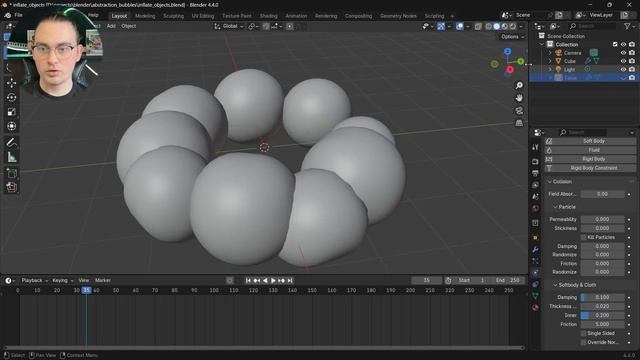Select the Move tool in the viewport toolbar

[11, 83]
